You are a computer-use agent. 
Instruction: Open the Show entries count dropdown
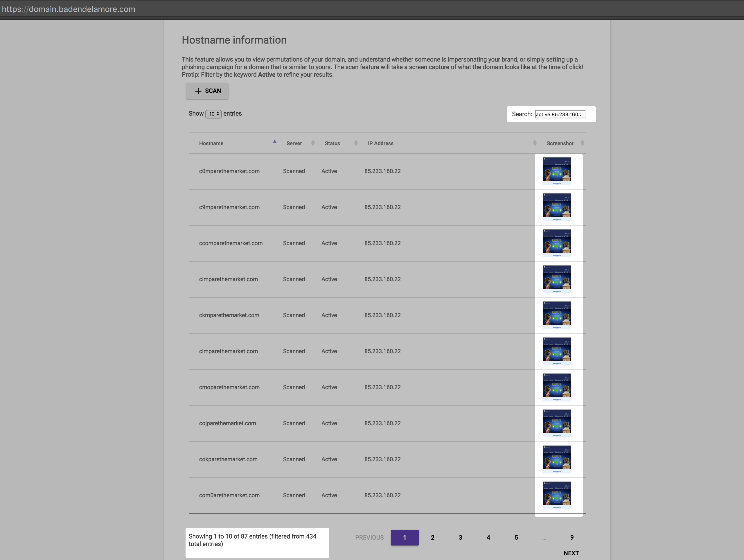point(213,114)
